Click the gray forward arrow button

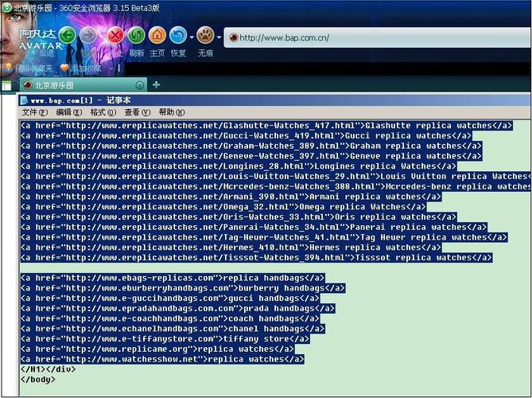click(88, 35)
